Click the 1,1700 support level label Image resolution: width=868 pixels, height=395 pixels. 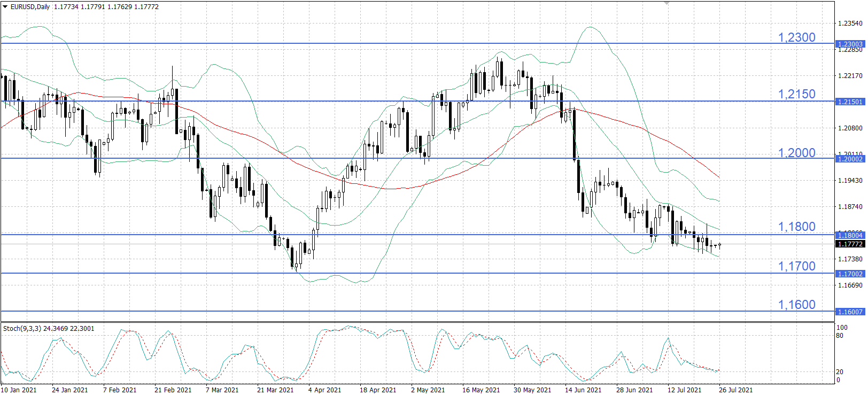point(796,266)
